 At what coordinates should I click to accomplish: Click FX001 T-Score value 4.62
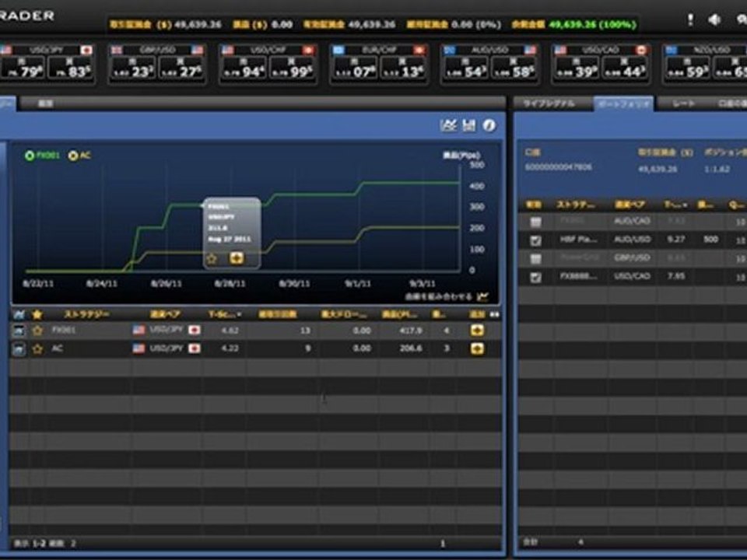click(230, 330)
